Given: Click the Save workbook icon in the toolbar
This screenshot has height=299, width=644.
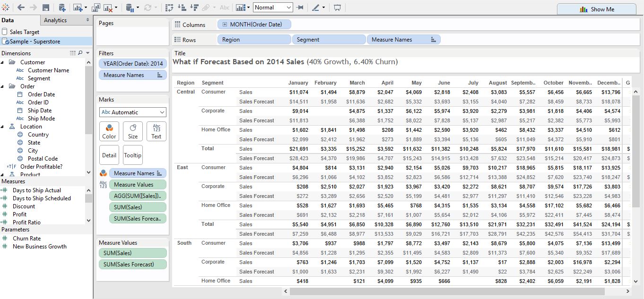Looking at the screenshot, I should (x=45, y=7).
